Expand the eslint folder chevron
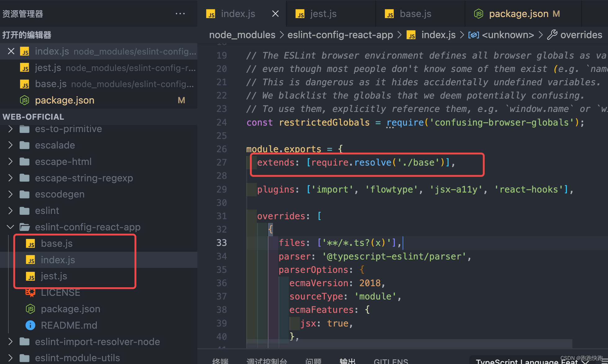This screenshot has height=364, width=608. pos(11,211)
